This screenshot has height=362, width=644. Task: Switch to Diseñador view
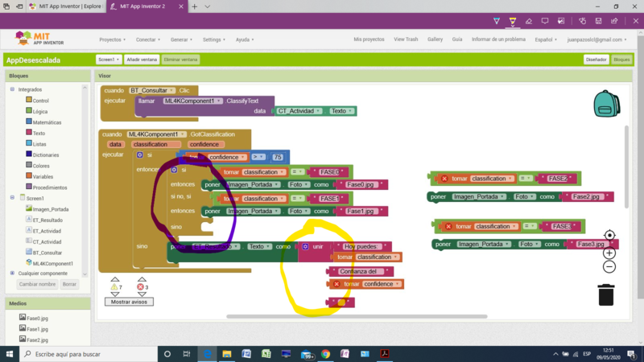point(597,60)
